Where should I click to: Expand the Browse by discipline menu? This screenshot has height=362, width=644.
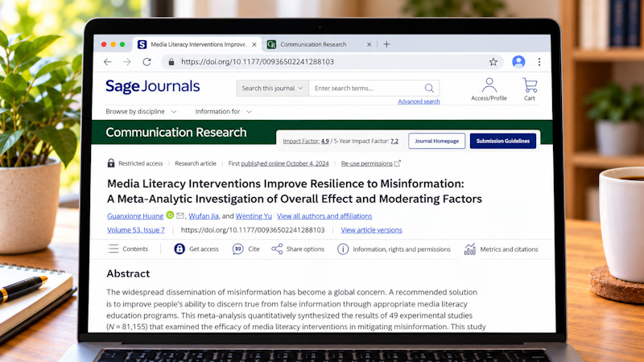tap(141, 112)
